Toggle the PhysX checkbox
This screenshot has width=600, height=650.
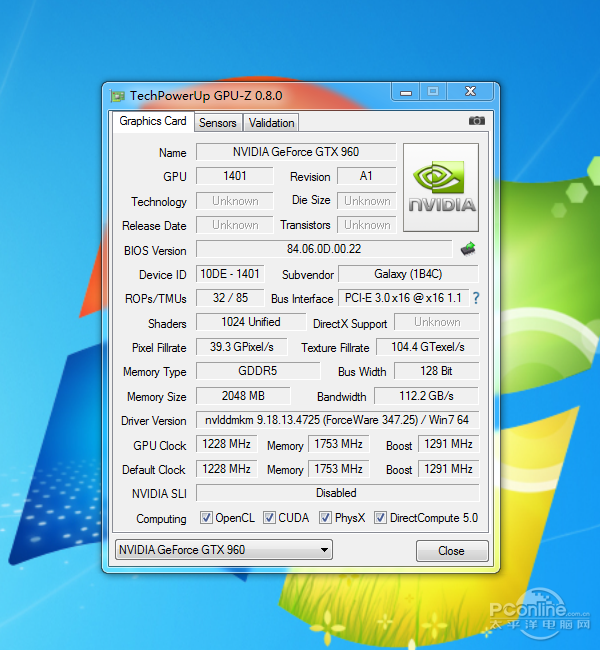click(325, 517)
